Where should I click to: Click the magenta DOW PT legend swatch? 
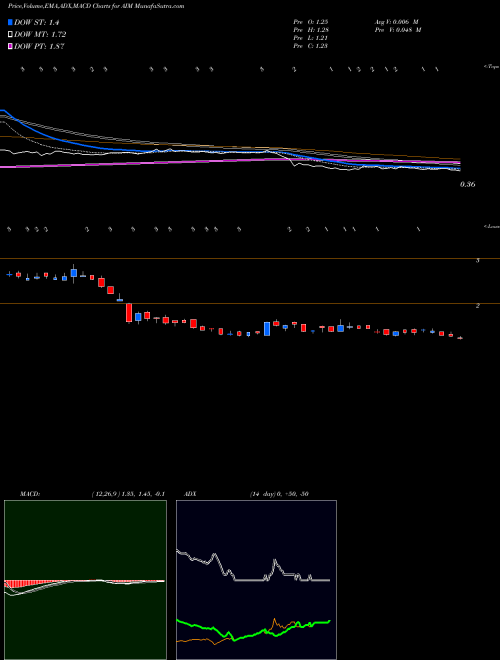tap(10, 47)
